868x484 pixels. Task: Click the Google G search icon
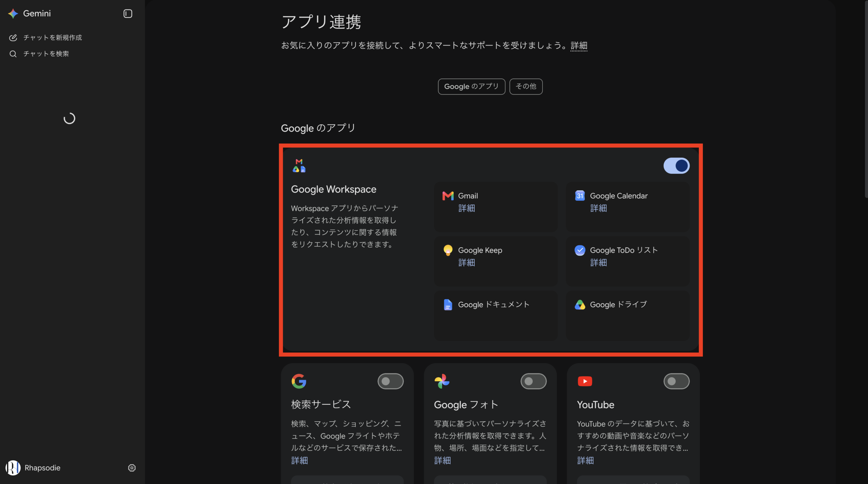pos(299,381)
